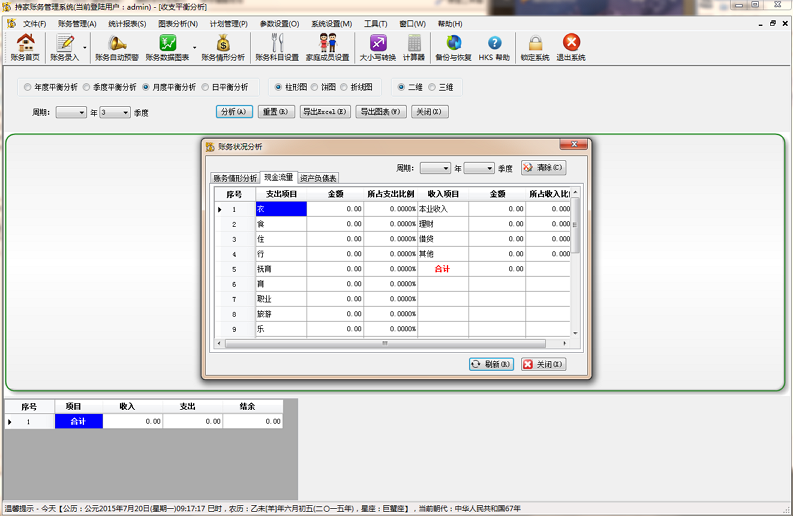The height and width of the screenshot is (516, 793).
Task: Click the 退出系统 red exit icon
Action: (x=571, y=48)
